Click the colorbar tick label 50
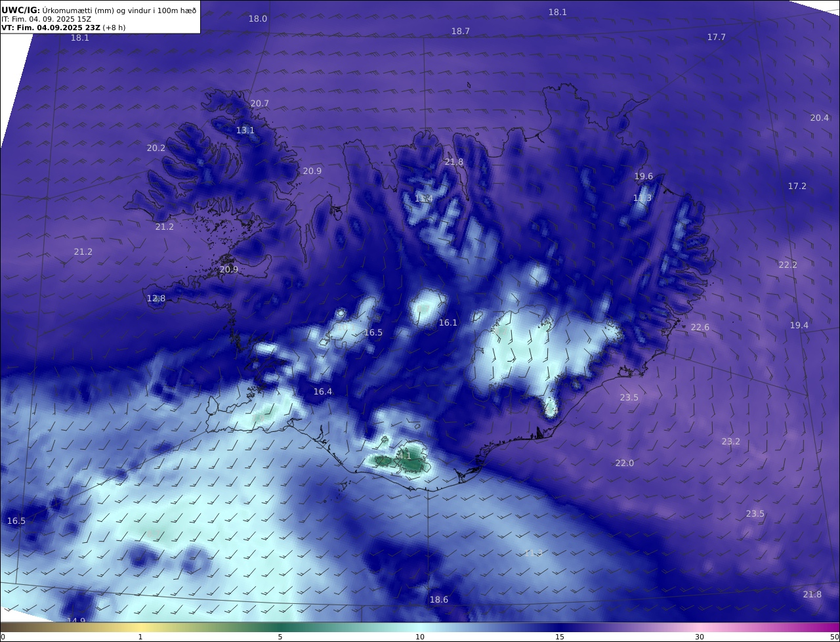Viewport: 840px width, 642px height. click(834, 637)
